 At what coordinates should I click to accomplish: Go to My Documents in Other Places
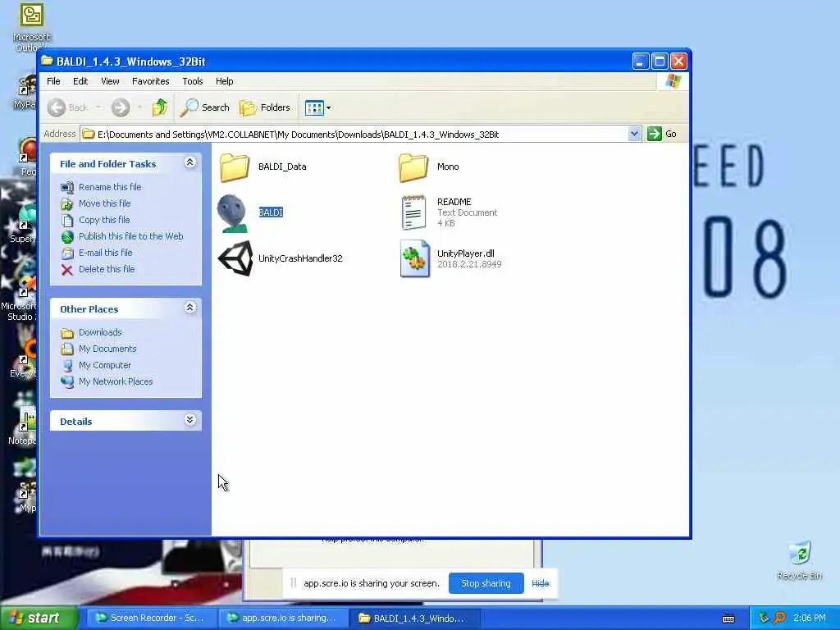(x=107, y=349)
